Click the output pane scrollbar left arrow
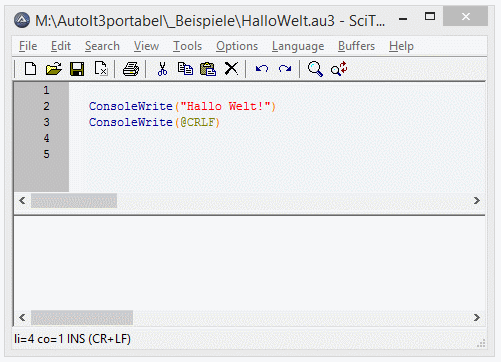 click(x=22, y=317)
